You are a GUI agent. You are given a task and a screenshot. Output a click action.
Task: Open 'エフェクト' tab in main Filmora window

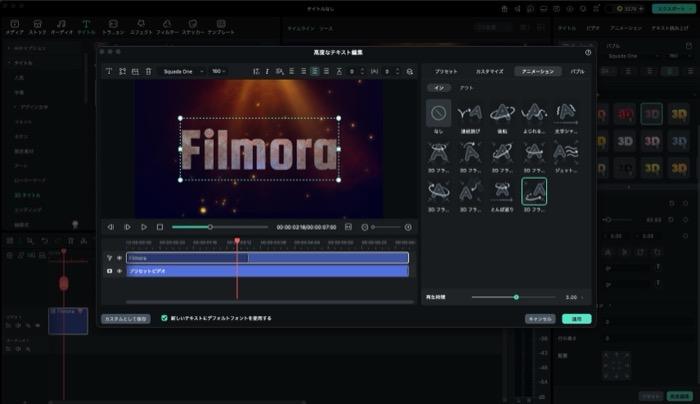(x=141, y=27)
